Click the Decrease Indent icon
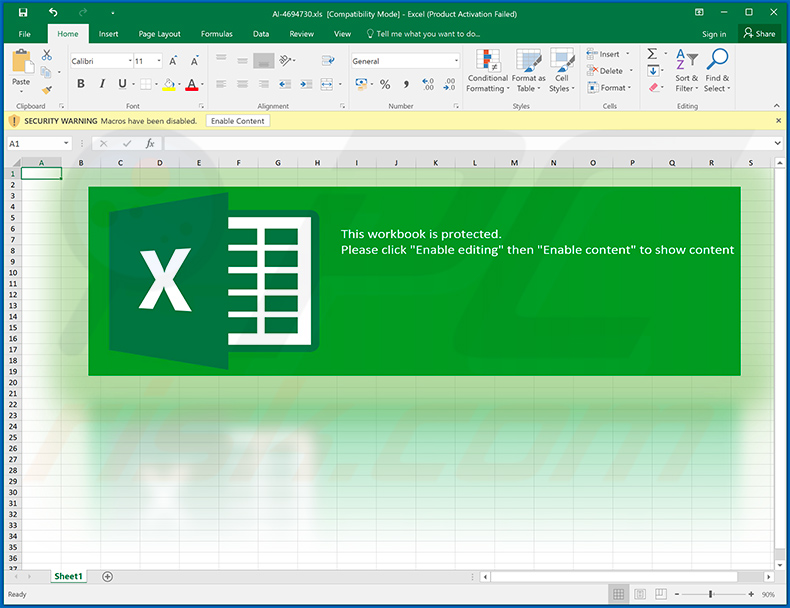Screen dimensions: 790x608 (x=285, y=84)
